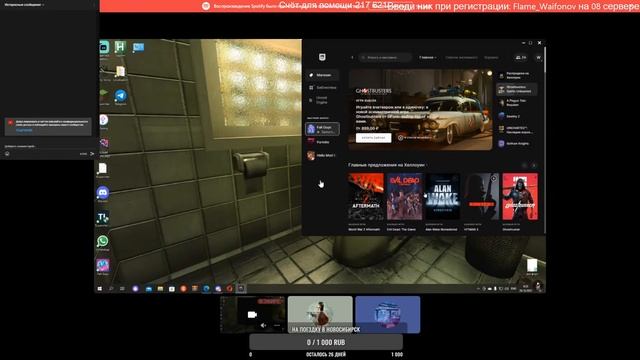
Task: Select Destiny 2 in the featured list
Action: [x=516, y=116]
